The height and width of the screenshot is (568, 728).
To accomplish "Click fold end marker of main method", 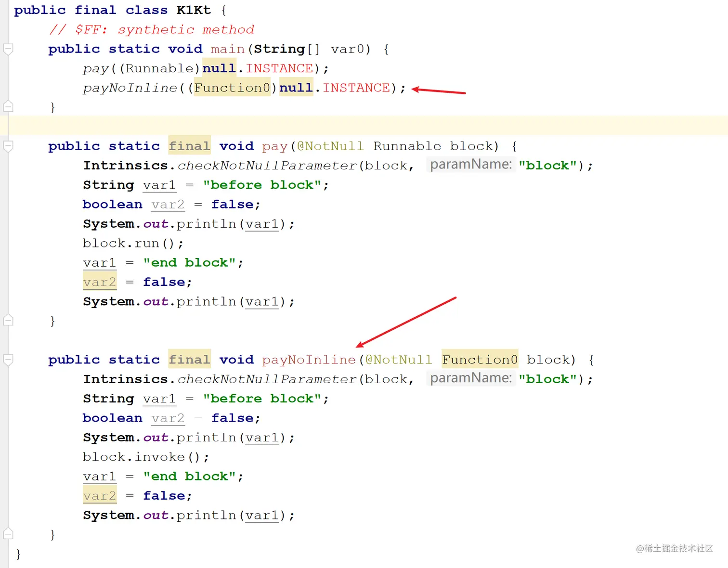I will [8, 106].
